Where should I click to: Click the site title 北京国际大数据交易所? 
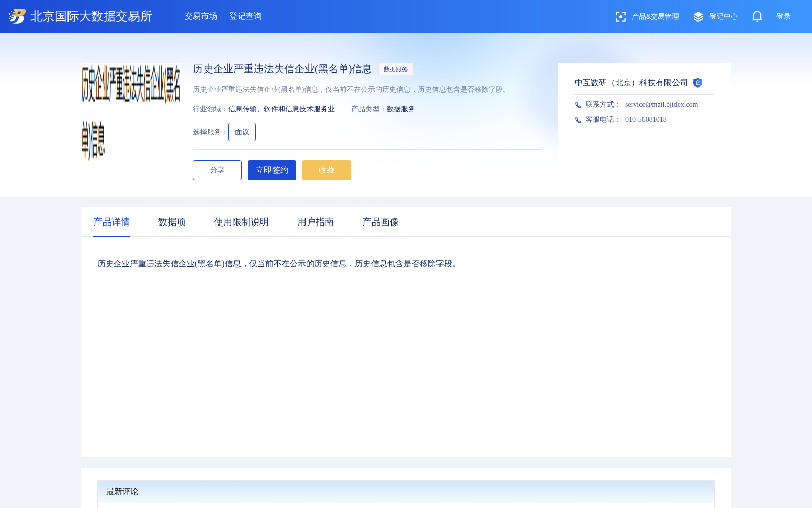pyautogui.click(x=91, y=16)
